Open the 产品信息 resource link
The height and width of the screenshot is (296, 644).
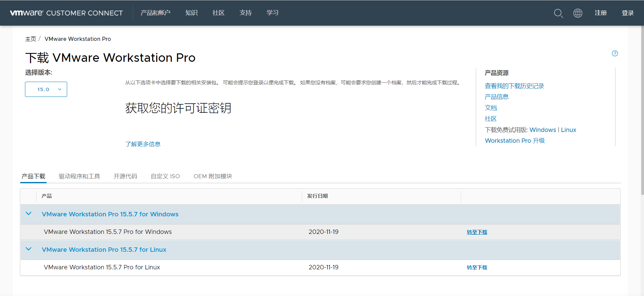click(x=497, y=97)
